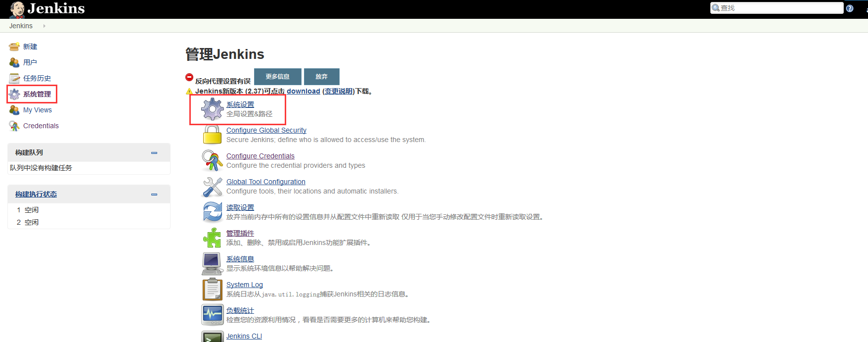Open the 管理插件 link

click(240, 233)
